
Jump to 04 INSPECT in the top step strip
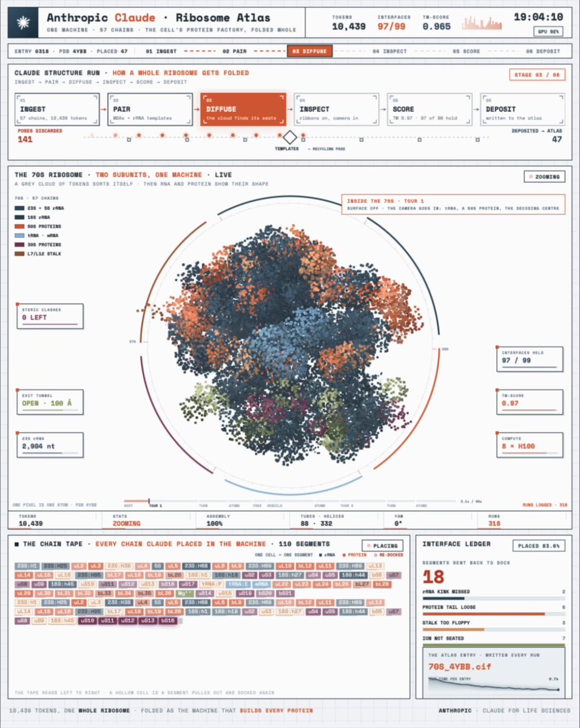point(389,52)
